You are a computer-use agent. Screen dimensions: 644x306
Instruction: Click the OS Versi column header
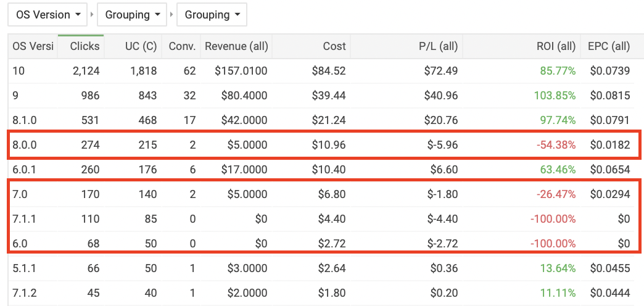[x=33, y=46]
